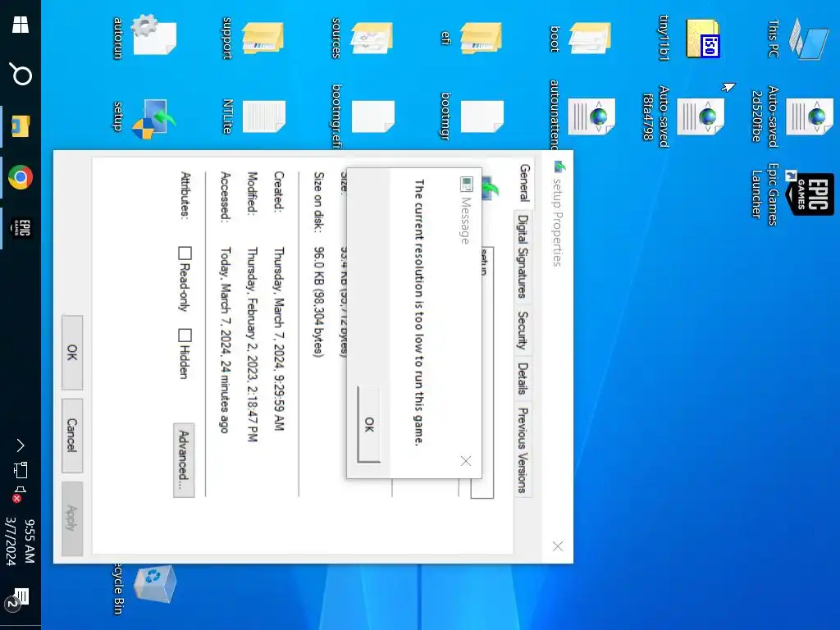Open the Windows Start menu
The image size is (840, 630).
21,24
